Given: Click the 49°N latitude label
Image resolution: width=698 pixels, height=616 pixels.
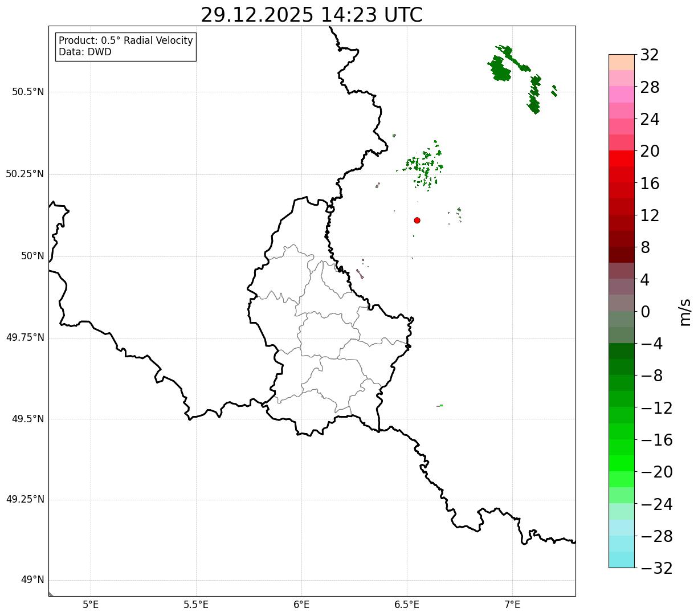Looking at the screenshot, I should coord(32,580).
